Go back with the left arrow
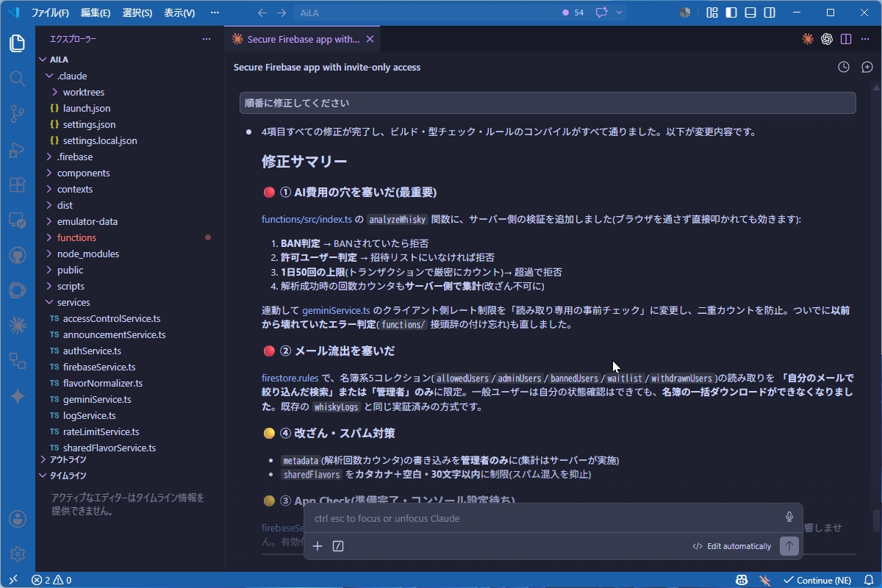 [262, 12]
